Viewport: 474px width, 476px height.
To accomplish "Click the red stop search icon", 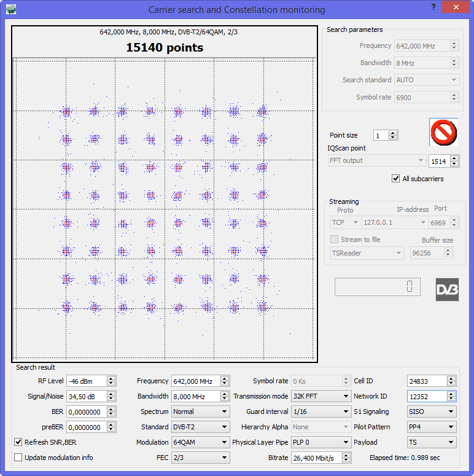I will [443, 132].
